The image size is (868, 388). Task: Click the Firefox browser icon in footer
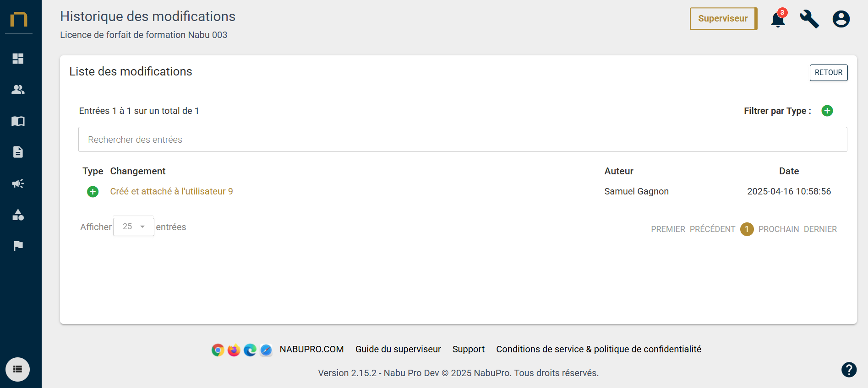[x=234, y=350]
